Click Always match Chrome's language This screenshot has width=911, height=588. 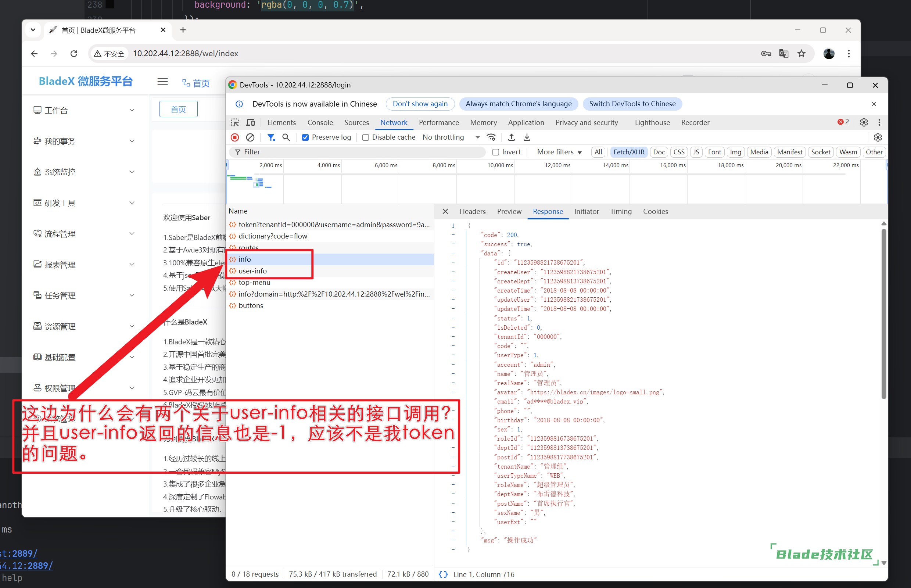coord(519,104)
